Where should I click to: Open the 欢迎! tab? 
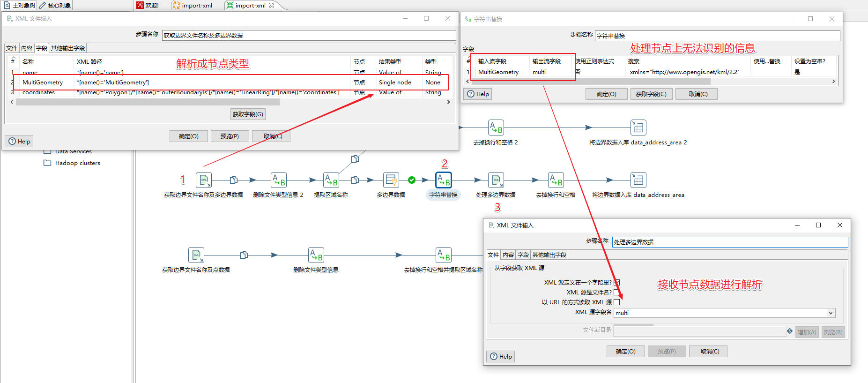[148, 5]
